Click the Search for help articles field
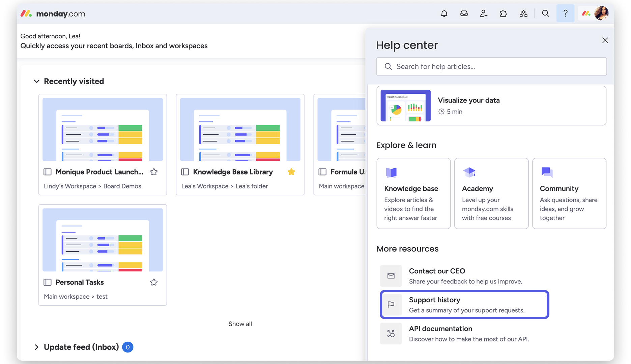Viewport: 631px width, 364px height. pos(491,66)
